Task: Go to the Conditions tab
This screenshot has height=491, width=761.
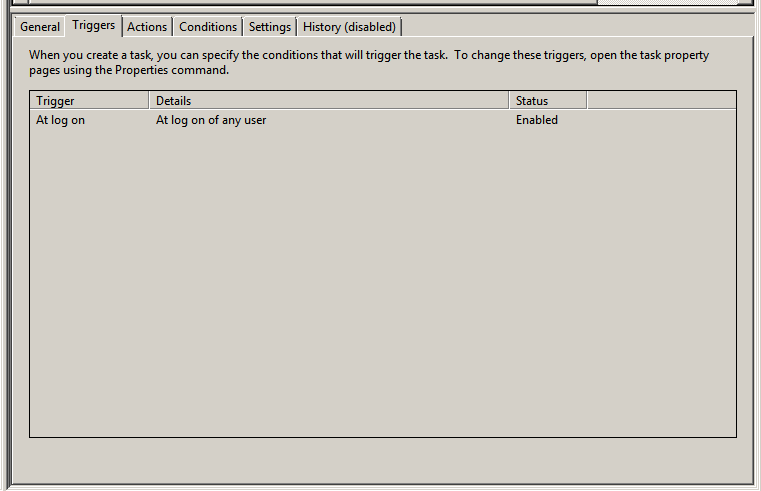Action: 208,27
